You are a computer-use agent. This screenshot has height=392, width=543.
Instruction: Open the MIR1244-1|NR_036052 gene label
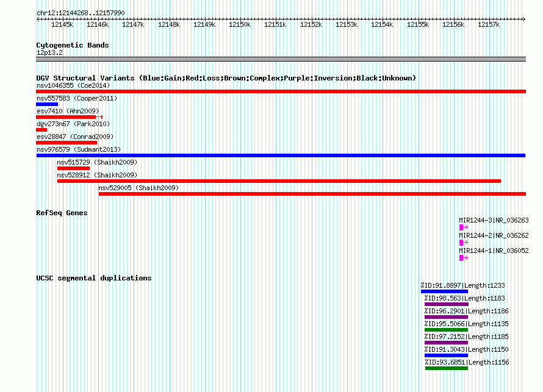(494, 251)
